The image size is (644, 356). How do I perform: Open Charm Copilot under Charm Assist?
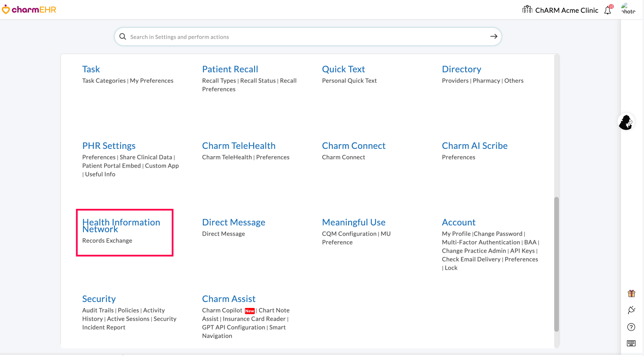pos(222,310)
